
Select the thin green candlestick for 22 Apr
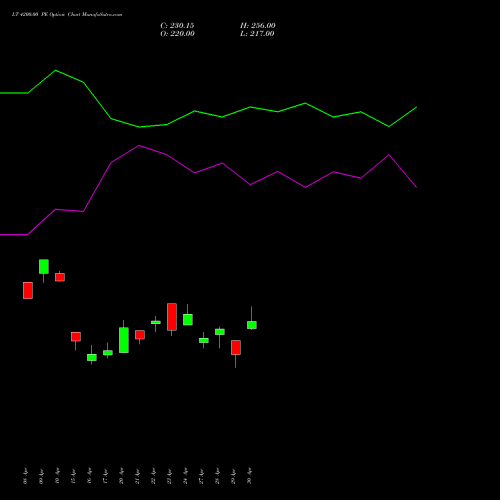(x=156, y=322)
